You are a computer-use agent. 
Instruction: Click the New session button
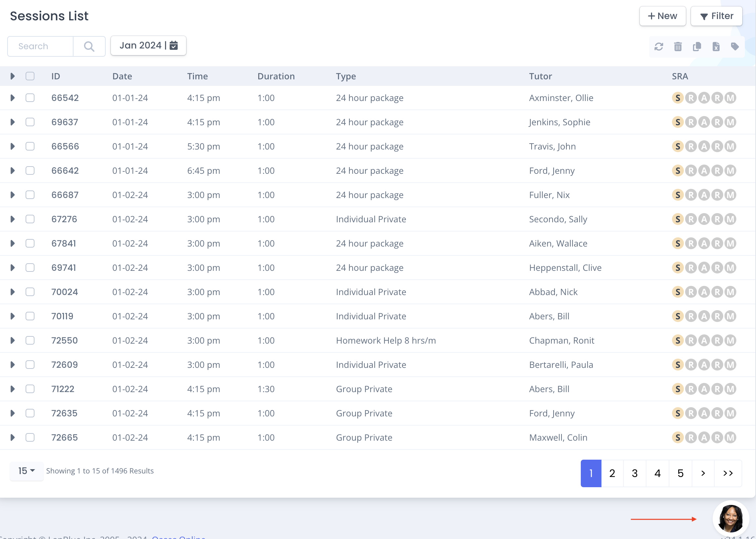coord(662,16)
